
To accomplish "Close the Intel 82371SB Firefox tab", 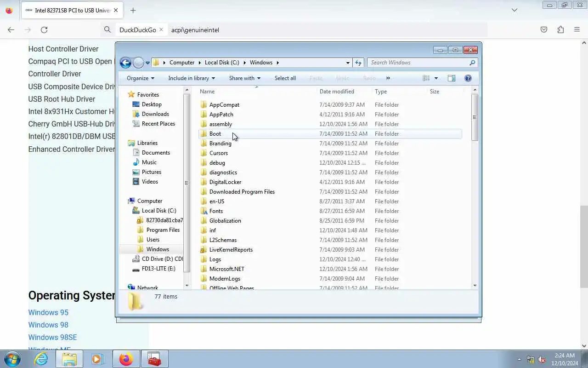I will (116, 10).
